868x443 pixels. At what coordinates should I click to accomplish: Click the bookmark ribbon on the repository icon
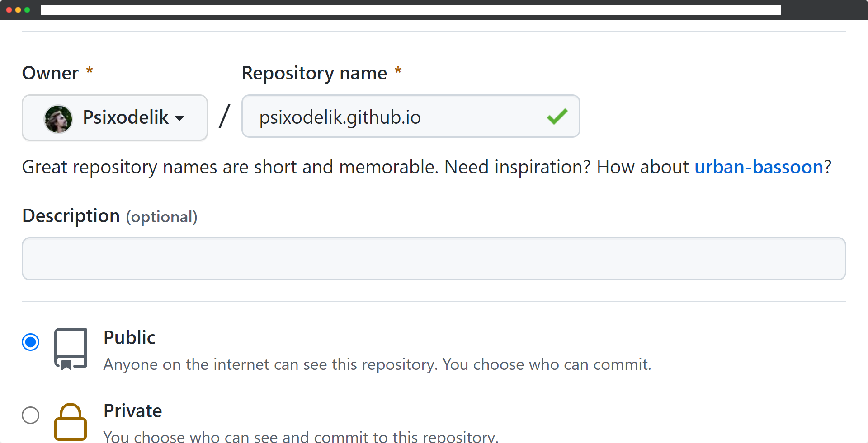66,364
